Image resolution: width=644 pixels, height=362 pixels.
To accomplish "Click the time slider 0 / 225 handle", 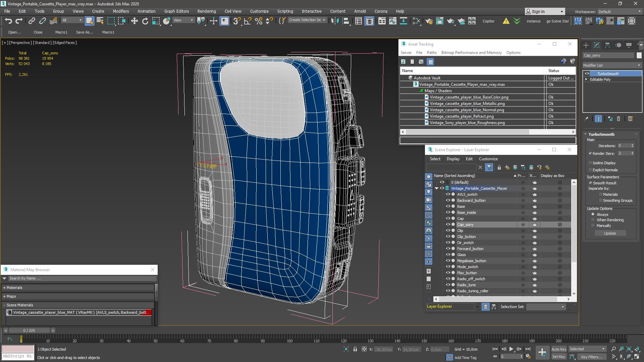I will pos(29,330).
